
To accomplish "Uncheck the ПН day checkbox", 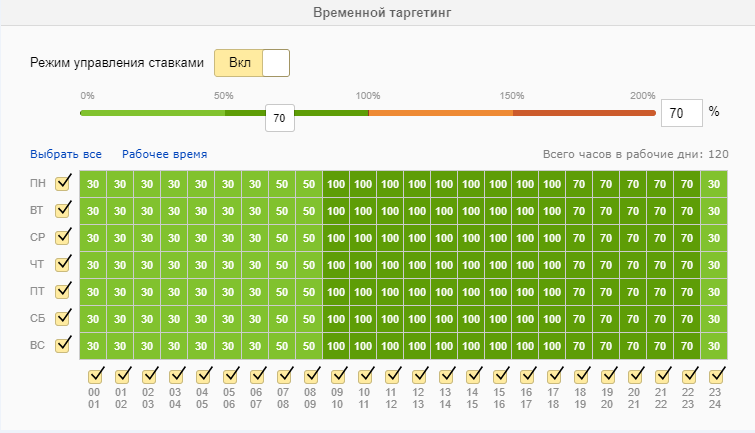I will [63, 183].
